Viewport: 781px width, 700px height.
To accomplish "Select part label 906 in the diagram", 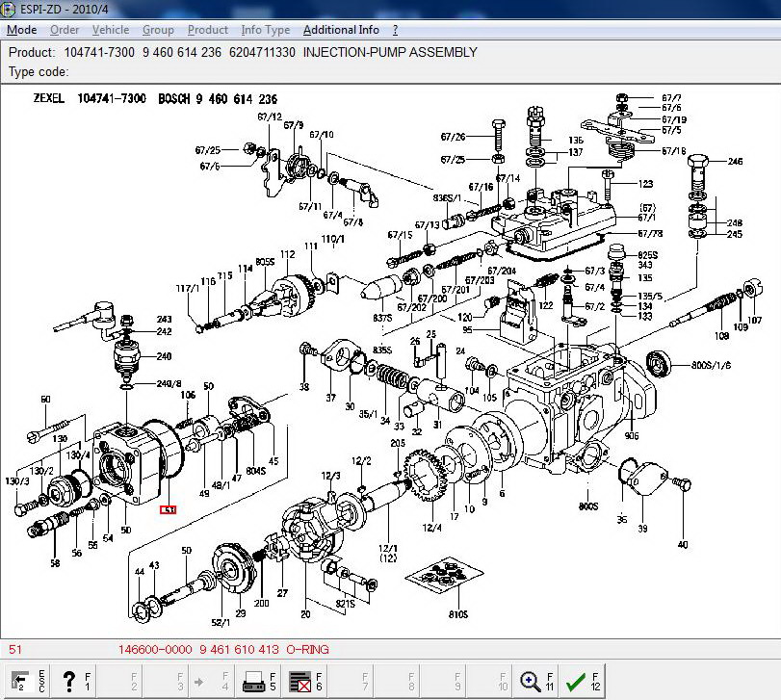I will pos(631,436).
